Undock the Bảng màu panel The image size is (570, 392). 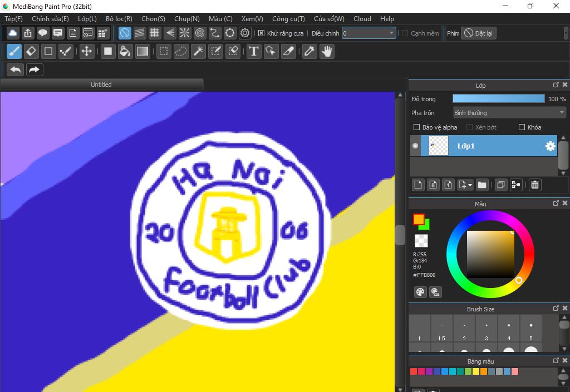point(556,360)
